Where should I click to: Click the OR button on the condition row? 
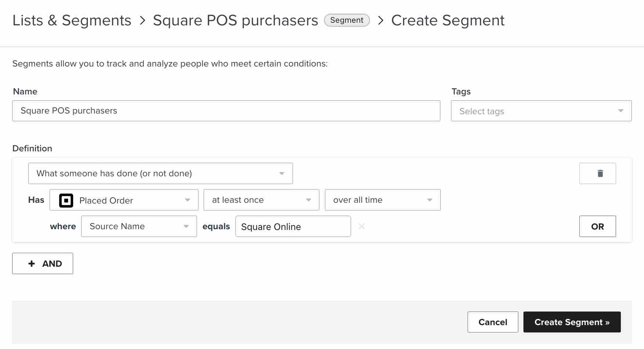(x=597, y=226)
